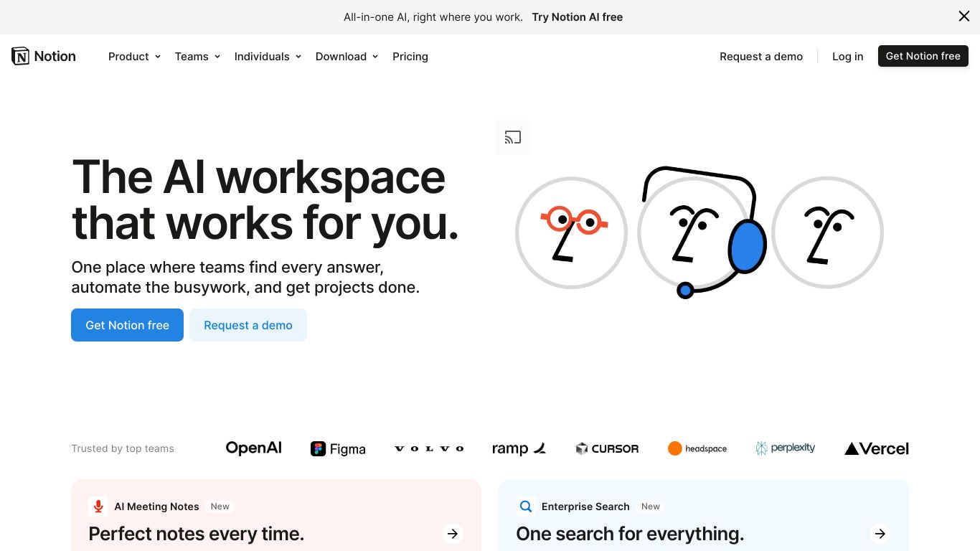Click the face with red glasses illustration
This screenshot has height=551, width=980.
(571, 232)
